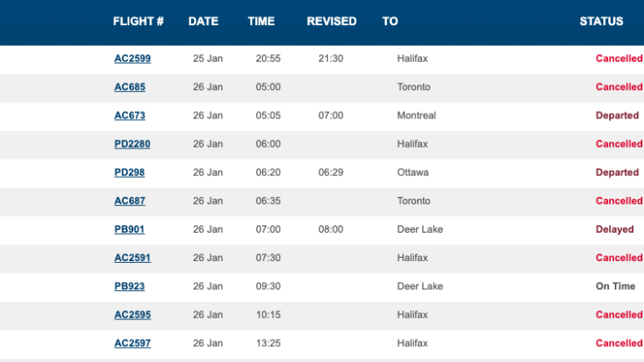Click the STATUS column header
644x362 pixels.
601,22
